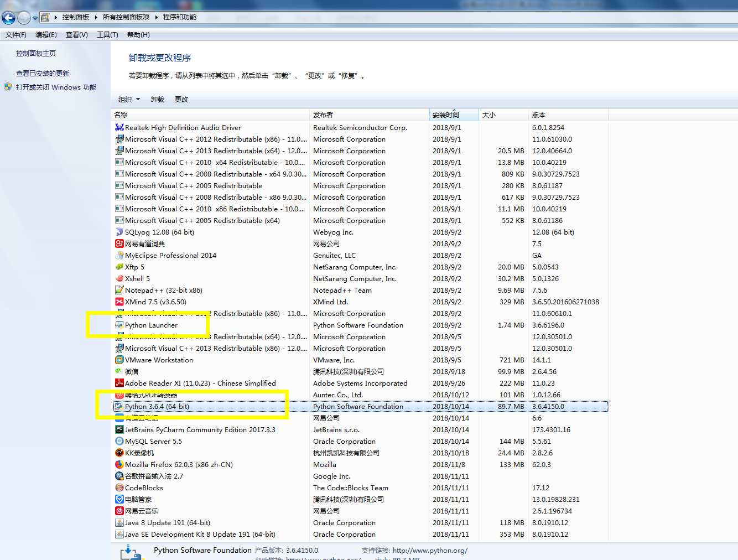The image size is (738, 560).
Task: Sort list by 大小 column header
Action: tap(503, 115)
